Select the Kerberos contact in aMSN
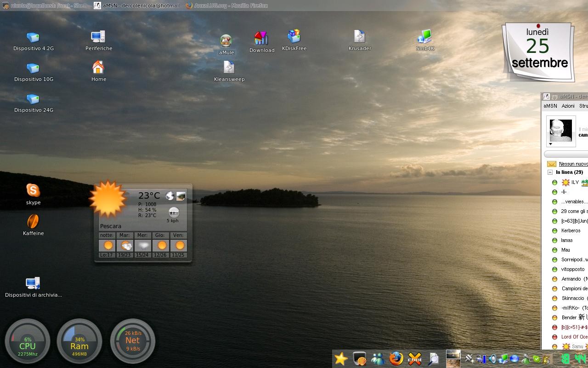Image resolution: width=588 pixels, height=368 pixels. tap(571, 230)
